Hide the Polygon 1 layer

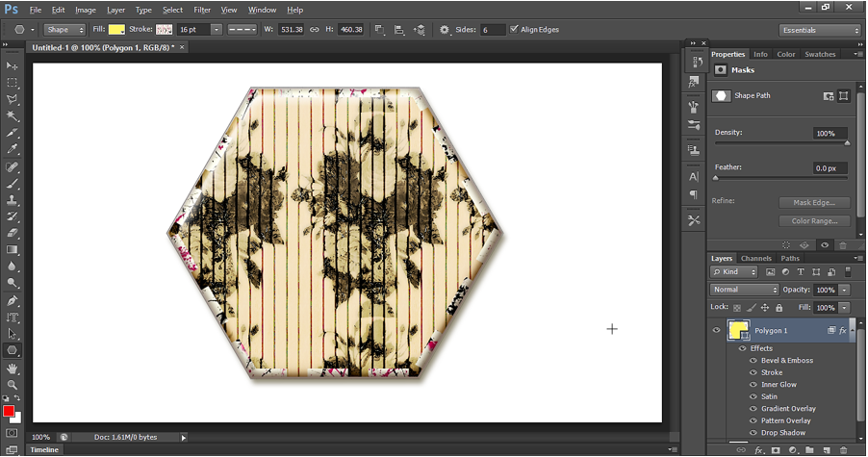pos(716,330)
